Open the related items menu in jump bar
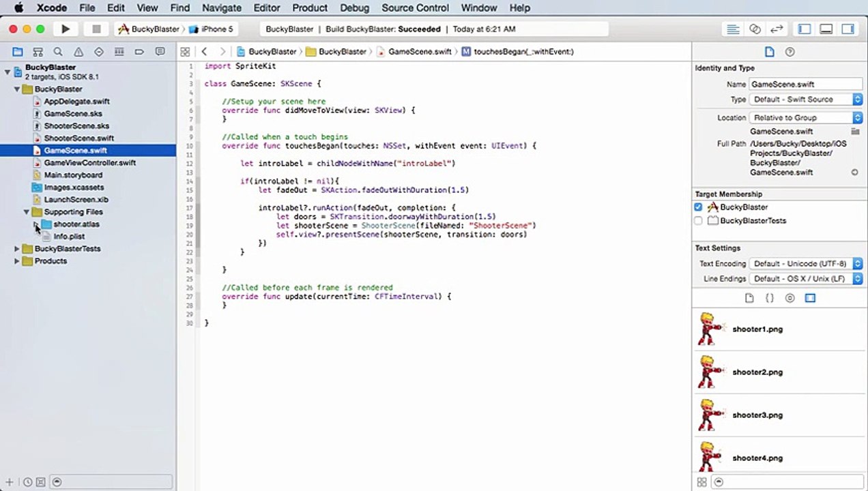Image resolution: width=868 pixels, height=491 pixels. point(185,52)
